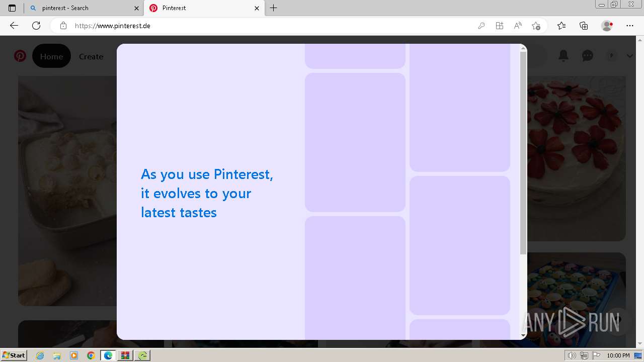Go back to the previous page
This screenshot has height=362, width=644.
(x=14, y=26)
